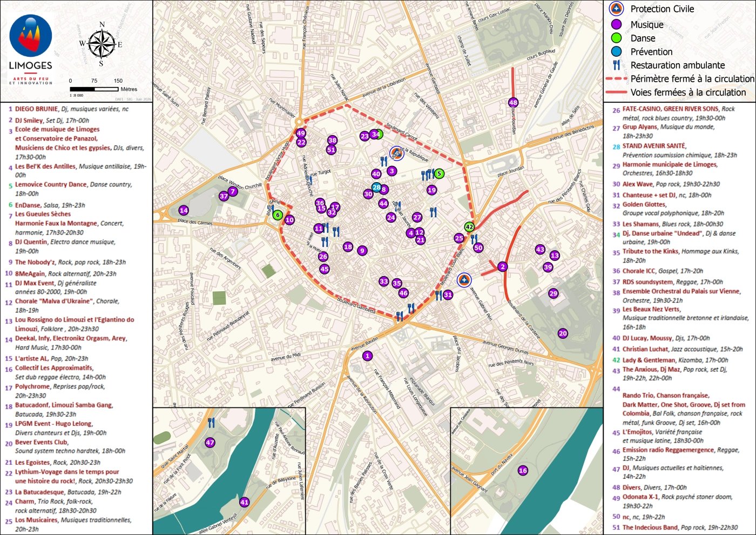
Task: Click the 'STAND AVENIR SANTÉ' entry
Action: pyautogui.click(x=679, y=150)
